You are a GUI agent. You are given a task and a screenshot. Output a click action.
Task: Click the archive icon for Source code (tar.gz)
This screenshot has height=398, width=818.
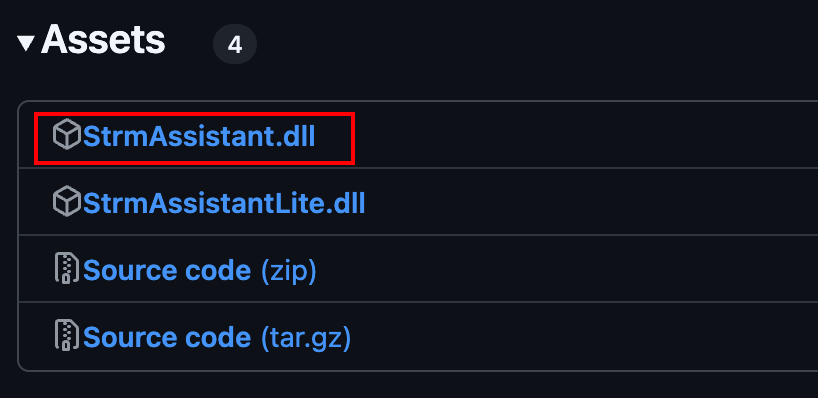[x=67, y=335]
